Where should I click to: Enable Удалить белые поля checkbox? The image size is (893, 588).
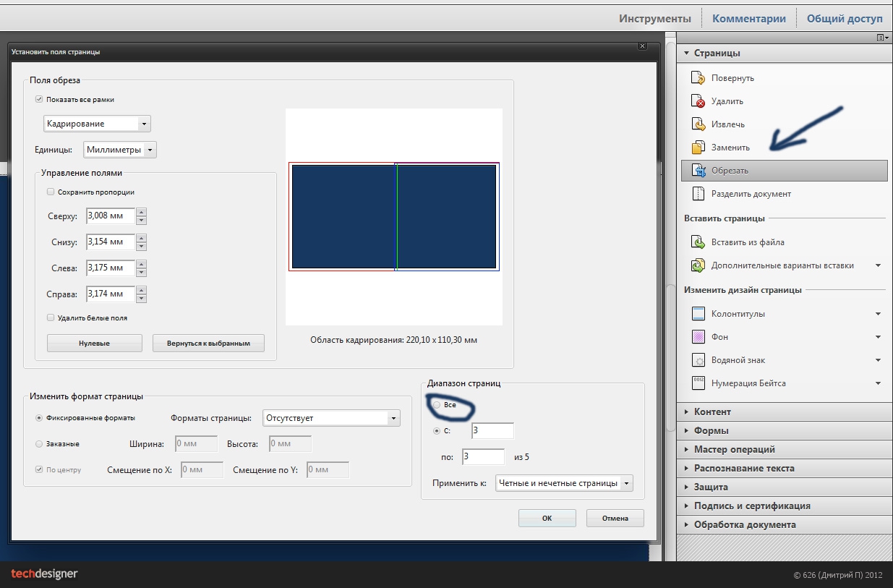click(51, 318)
